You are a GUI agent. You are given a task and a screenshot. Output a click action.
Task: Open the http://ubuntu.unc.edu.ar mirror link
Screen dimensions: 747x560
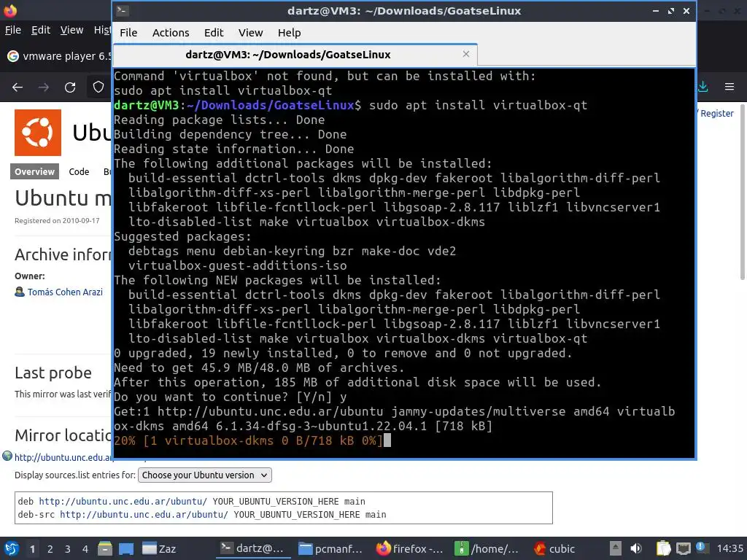(64, 457)
